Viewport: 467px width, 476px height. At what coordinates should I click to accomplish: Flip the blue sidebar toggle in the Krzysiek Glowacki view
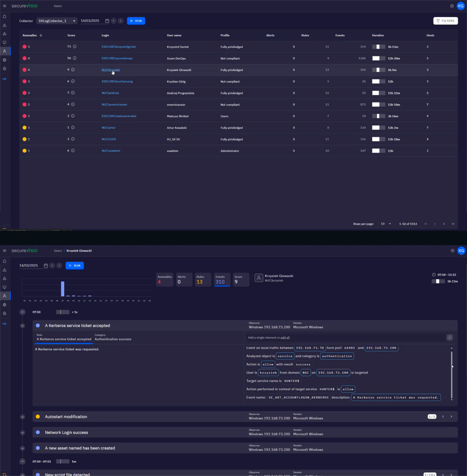[x=4, y=323]
